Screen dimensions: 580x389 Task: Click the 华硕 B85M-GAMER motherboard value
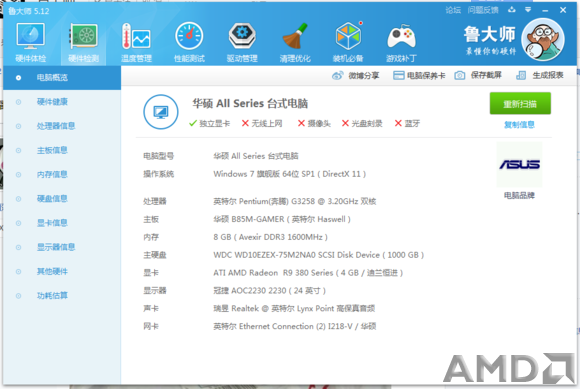pyautogui.click(x=282, y=219)
